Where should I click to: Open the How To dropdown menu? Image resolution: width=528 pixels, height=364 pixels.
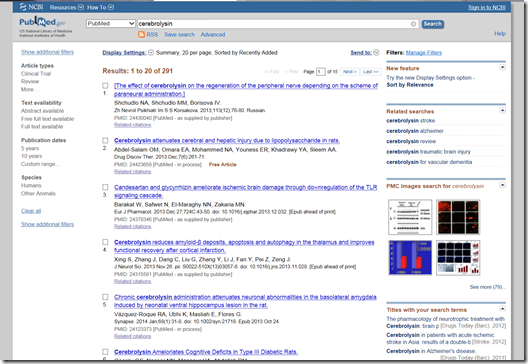click(x=100, y=7)
